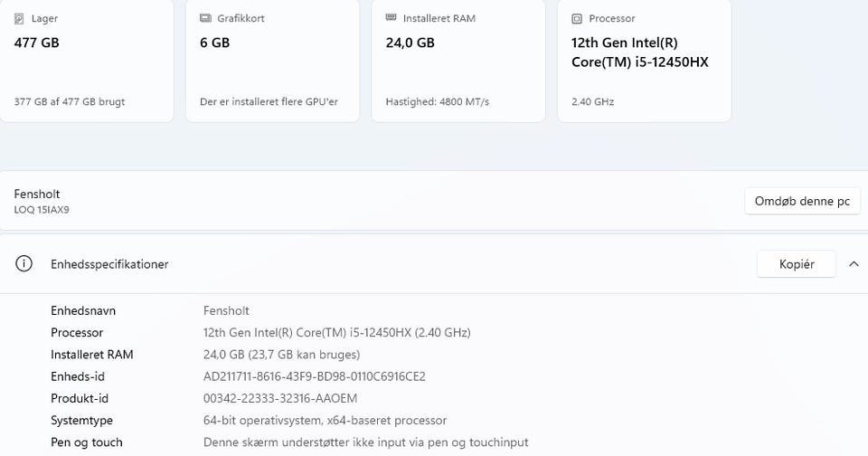Collapse the Enhedsspecifikationer section with the chevron
The width and height of the screenshot is (868, 456).
tap(854, 264)
